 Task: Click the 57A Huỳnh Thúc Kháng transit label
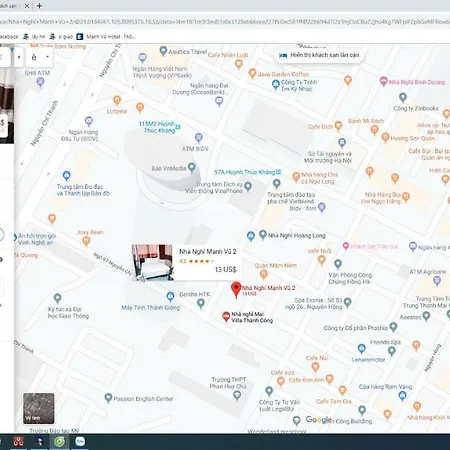pyautogui.click(x=248, y=172)
